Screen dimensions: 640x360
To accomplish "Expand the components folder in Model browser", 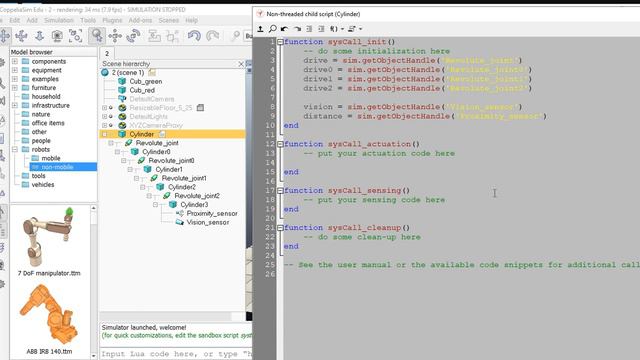I will [x=15, y=62].
